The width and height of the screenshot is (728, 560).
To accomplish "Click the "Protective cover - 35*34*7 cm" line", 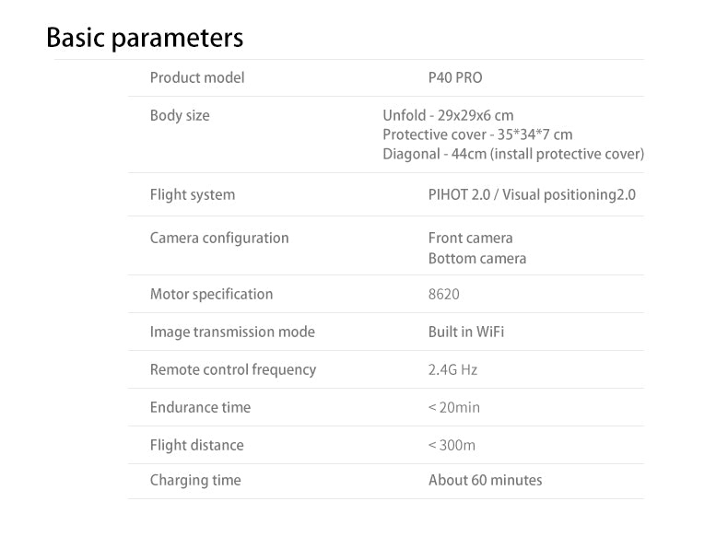I will click(477, 134).
